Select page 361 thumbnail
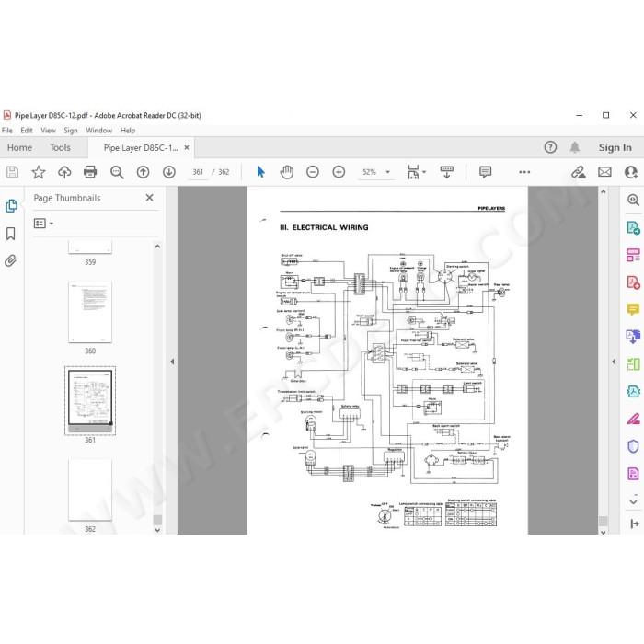The image size is (644, 644). pos(90,400)
